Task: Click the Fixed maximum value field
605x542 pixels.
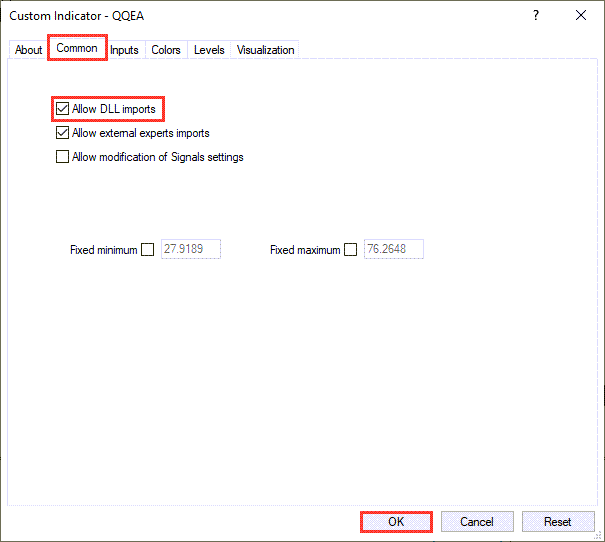Action: [x=394, y=249]
